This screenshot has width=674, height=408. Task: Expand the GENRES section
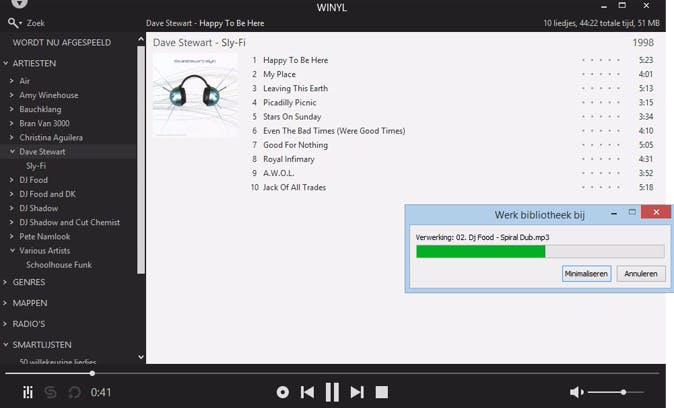pyautogui.click(x=6, y=282)
